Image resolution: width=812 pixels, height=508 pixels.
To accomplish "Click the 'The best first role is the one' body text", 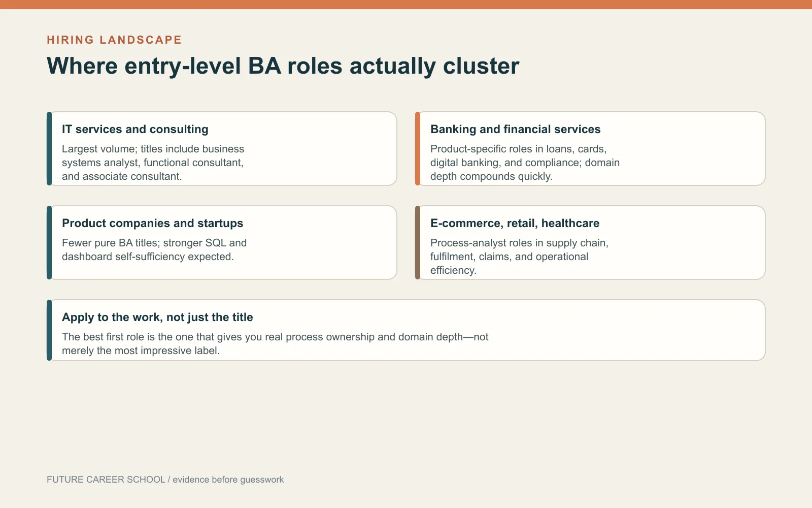I will click(275, 343).
